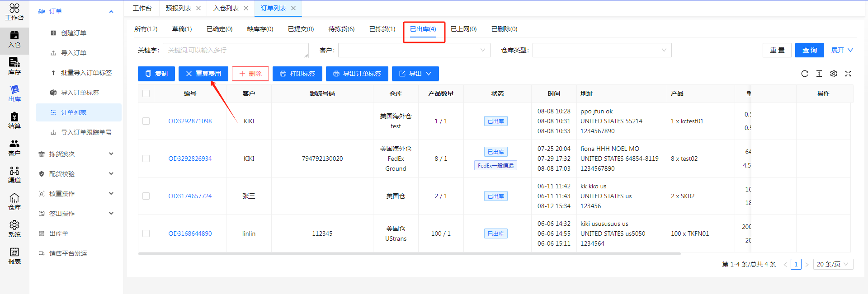Click the refresh icon above the table
Screen dimensions: 868x294
pos(804,74)
